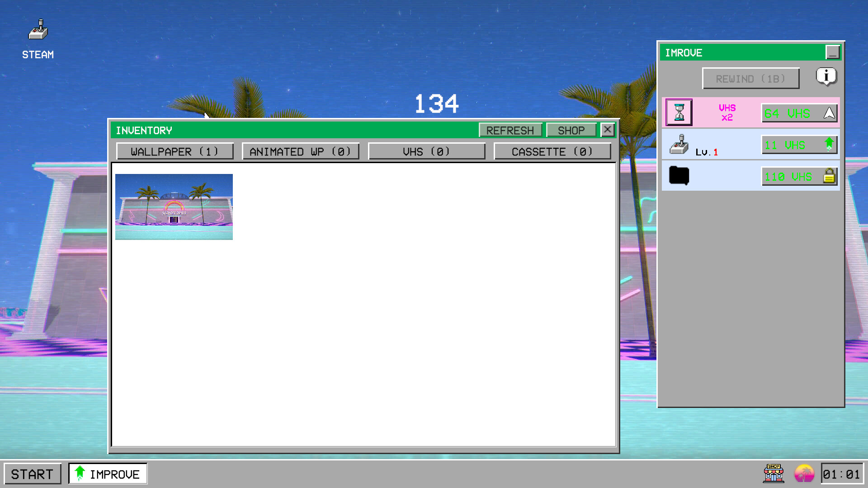The width and height of the screenshot is (868, 488).
Task: Open the shop storefront icon in taskbar
Action: 774,474
